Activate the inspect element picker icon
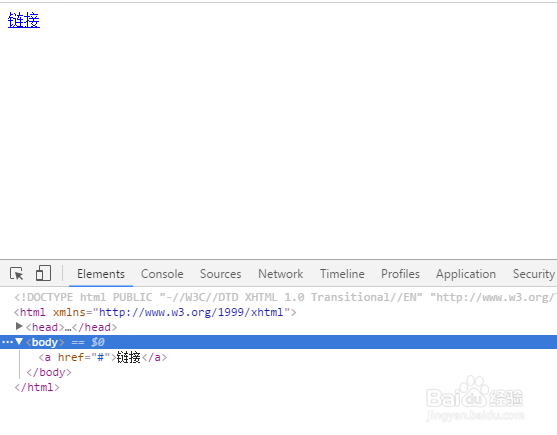The image size is (557, 435). tap(16, 274)
